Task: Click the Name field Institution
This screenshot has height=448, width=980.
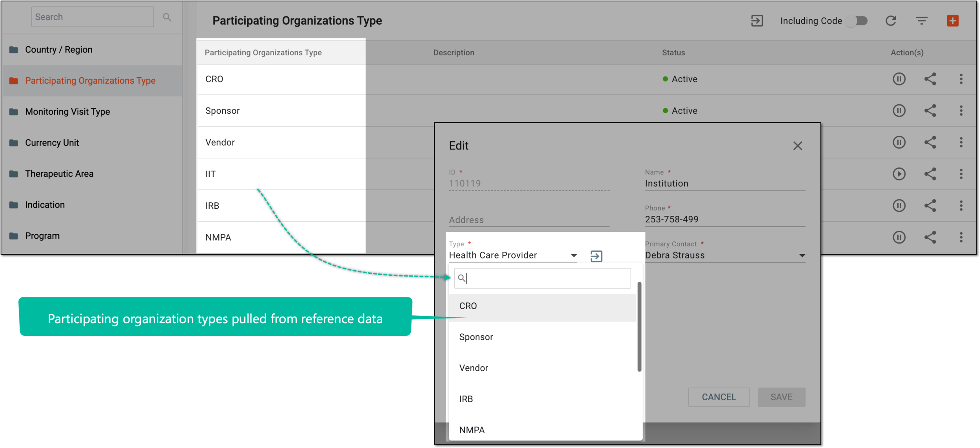Action: click(725, 184)
